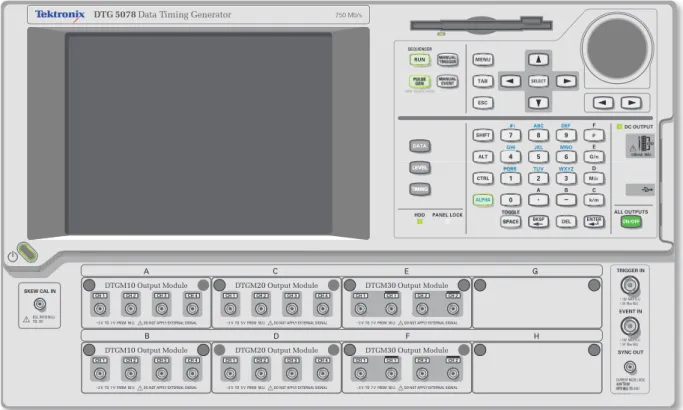
Task: Click the DEL key
Action: pos(566,221)
